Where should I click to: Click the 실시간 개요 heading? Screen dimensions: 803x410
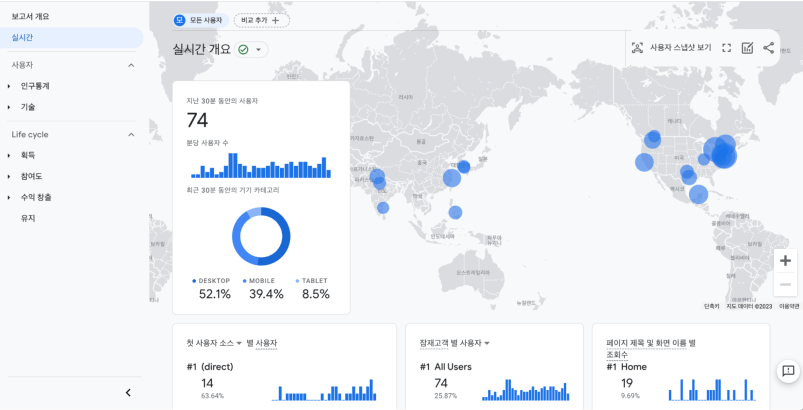point(202,50)
